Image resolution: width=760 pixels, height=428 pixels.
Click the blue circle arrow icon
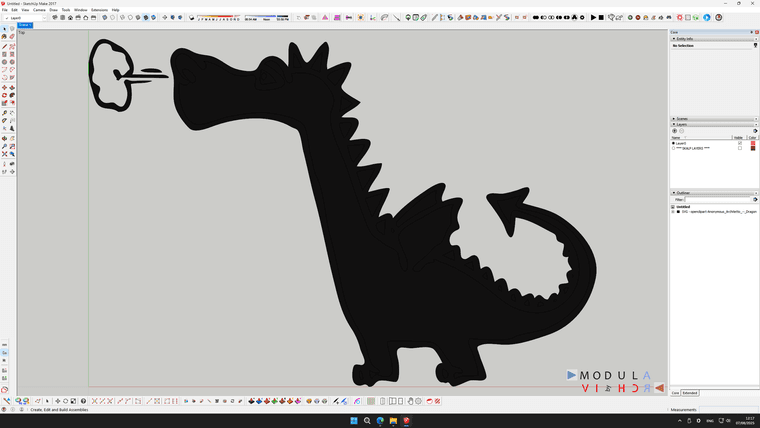click(x=707, y=17)
